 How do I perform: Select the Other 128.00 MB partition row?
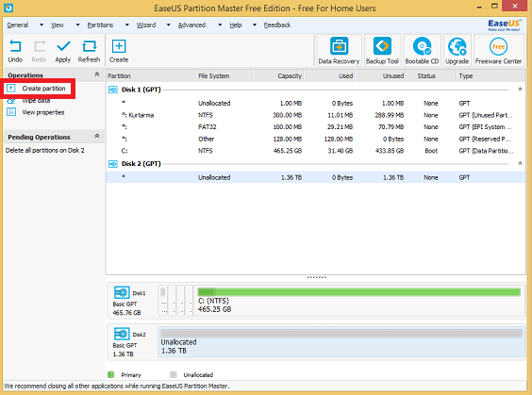tap(316, 139)
